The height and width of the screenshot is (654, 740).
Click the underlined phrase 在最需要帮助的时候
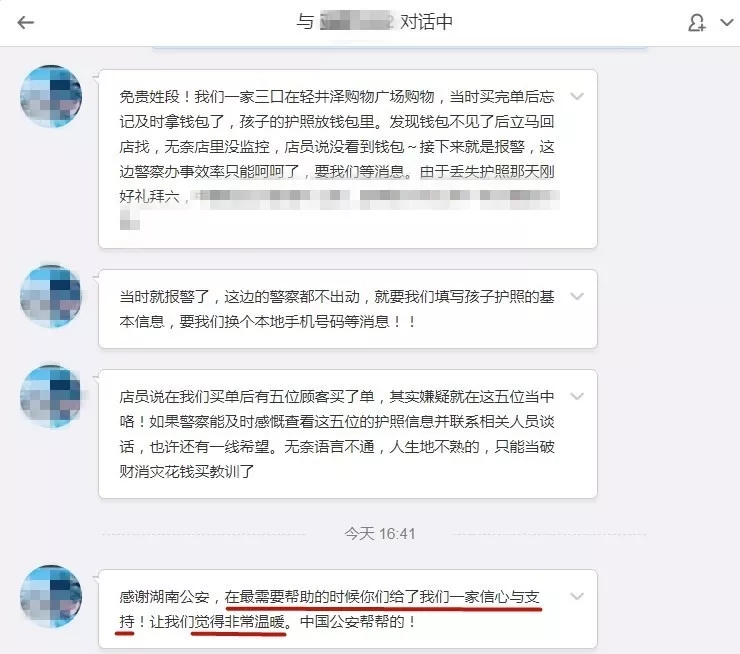tap(292, 597)
